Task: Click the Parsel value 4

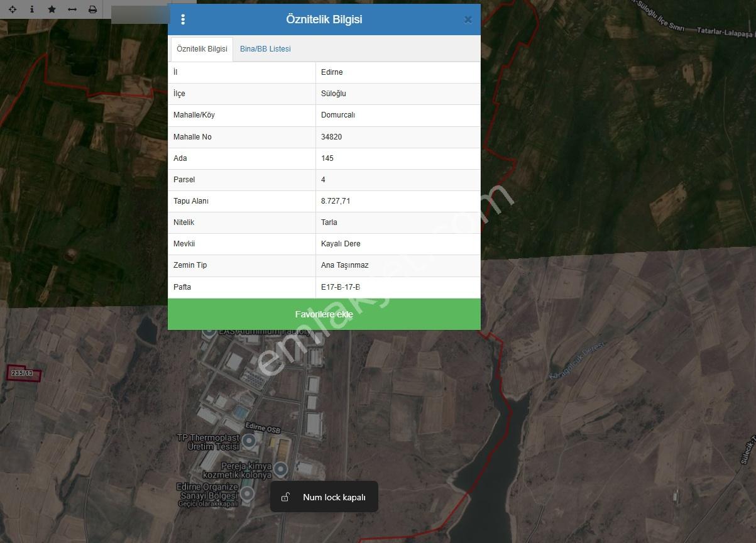Action: [x=323, y=180]
